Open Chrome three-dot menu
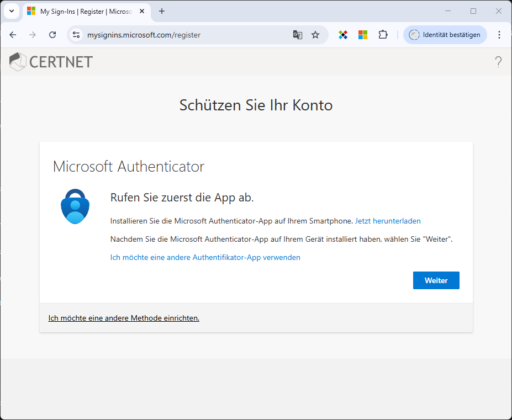 (x=499, y=35)
